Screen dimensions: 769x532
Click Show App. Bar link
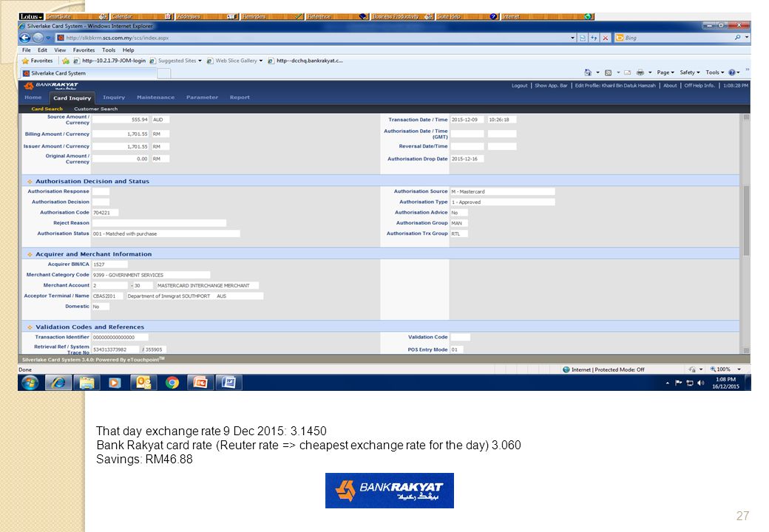pyautogui.click(x=551, y=85)
